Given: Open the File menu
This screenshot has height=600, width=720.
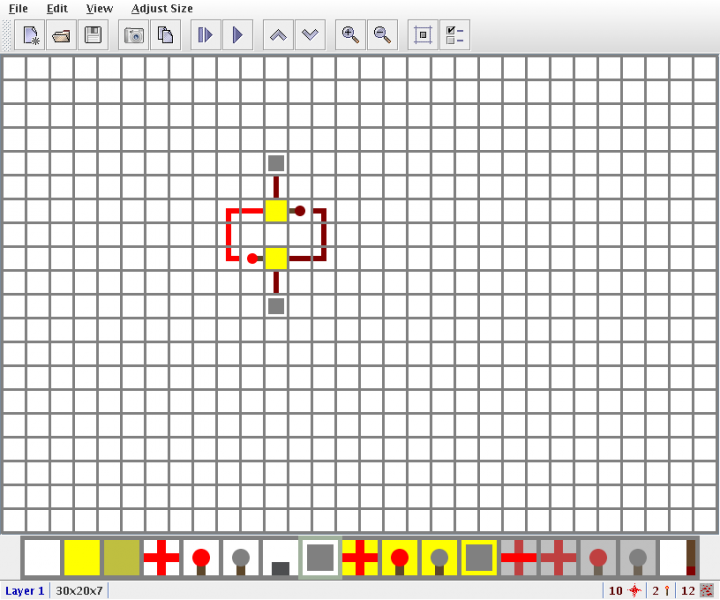Looking at the screenshot, I should click(18, 8).
